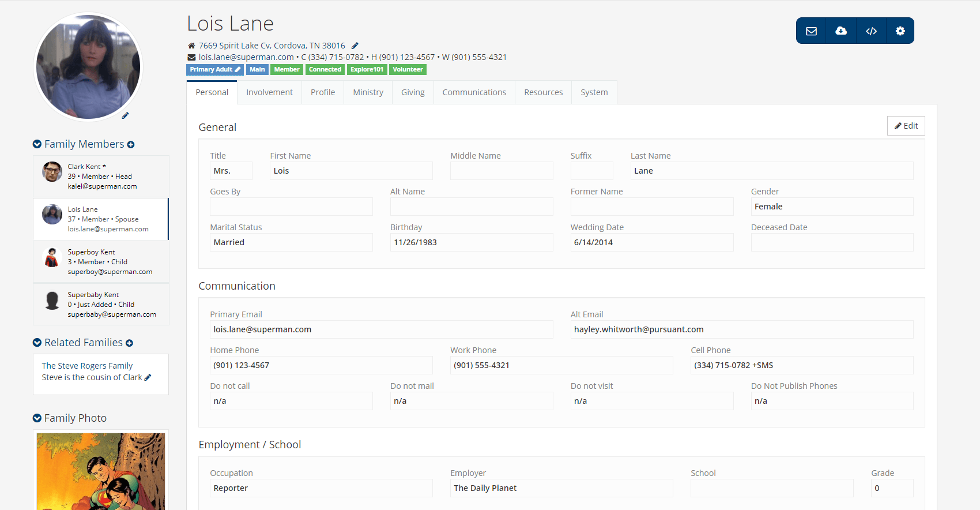Image resolution: width=980 pixels, height=510 pixels.
Task: Click the Birthday field 11/26/1983
Action: click(472, 242)
